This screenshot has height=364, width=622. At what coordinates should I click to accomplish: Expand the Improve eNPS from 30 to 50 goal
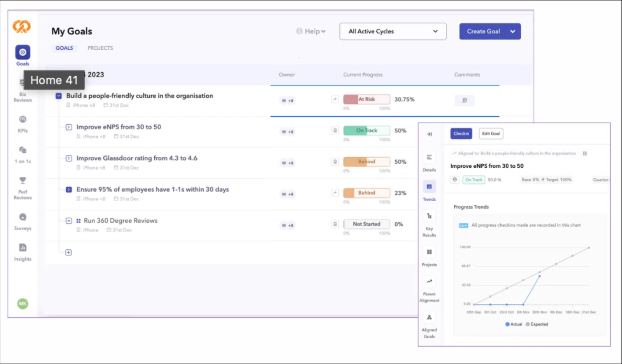[69, 127]
